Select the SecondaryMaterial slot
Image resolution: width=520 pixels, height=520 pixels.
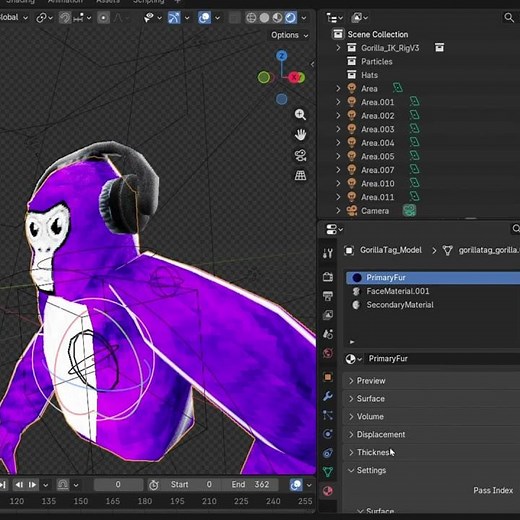(433, 305)
